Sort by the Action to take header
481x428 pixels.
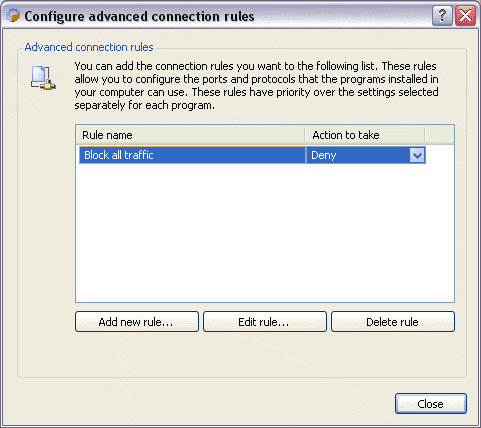[365, 135]
